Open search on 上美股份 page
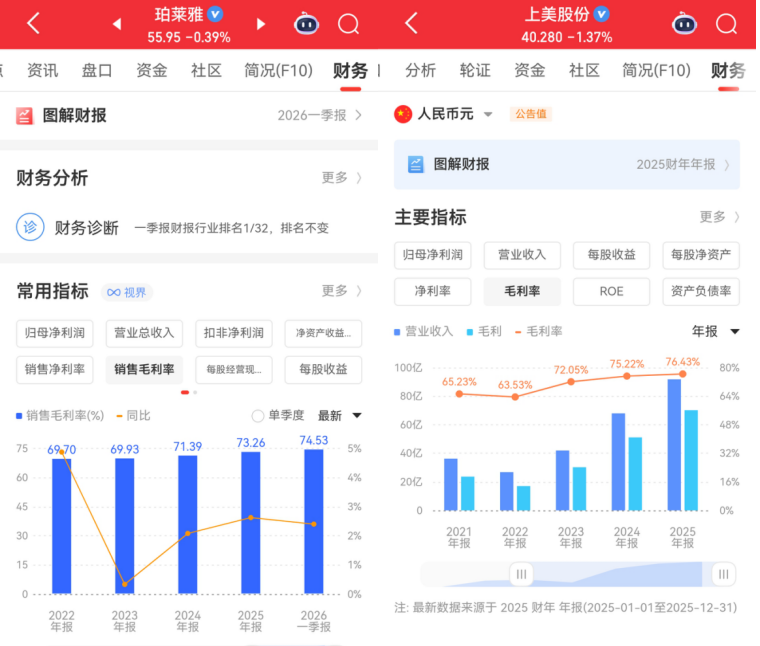Viewport: 760px width, 646px height. point(726,24)
